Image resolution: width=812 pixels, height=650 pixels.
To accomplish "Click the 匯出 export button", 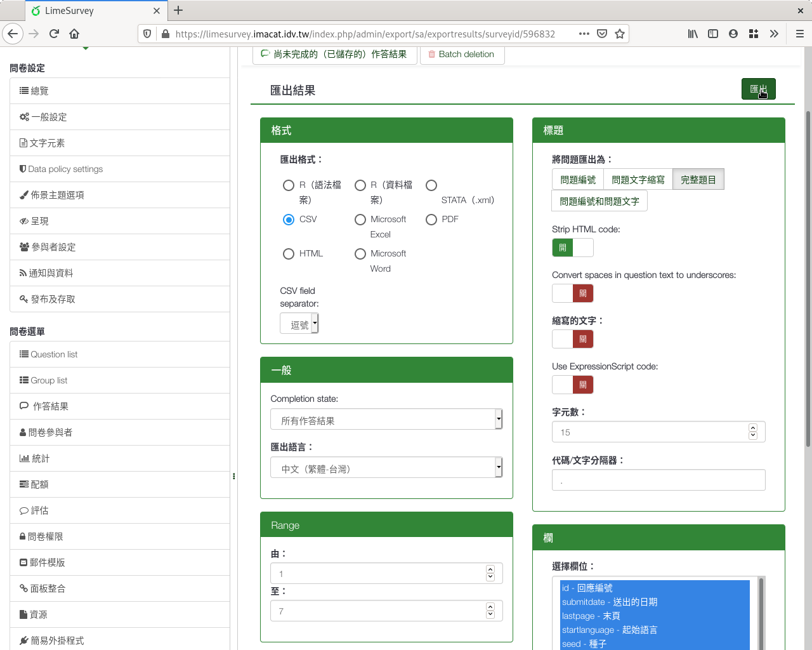I will [759, 89].
